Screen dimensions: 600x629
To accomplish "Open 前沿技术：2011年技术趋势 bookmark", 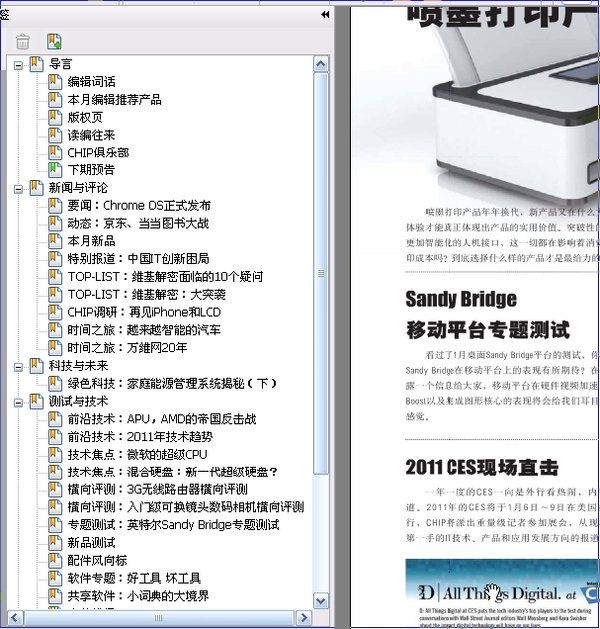I will tap(140, 436).
